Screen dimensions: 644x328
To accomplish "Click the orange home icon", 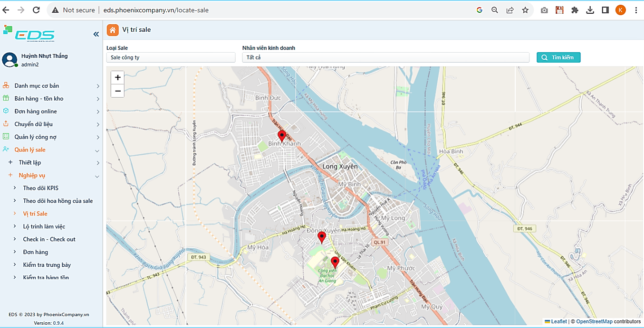I will [113, 30].
